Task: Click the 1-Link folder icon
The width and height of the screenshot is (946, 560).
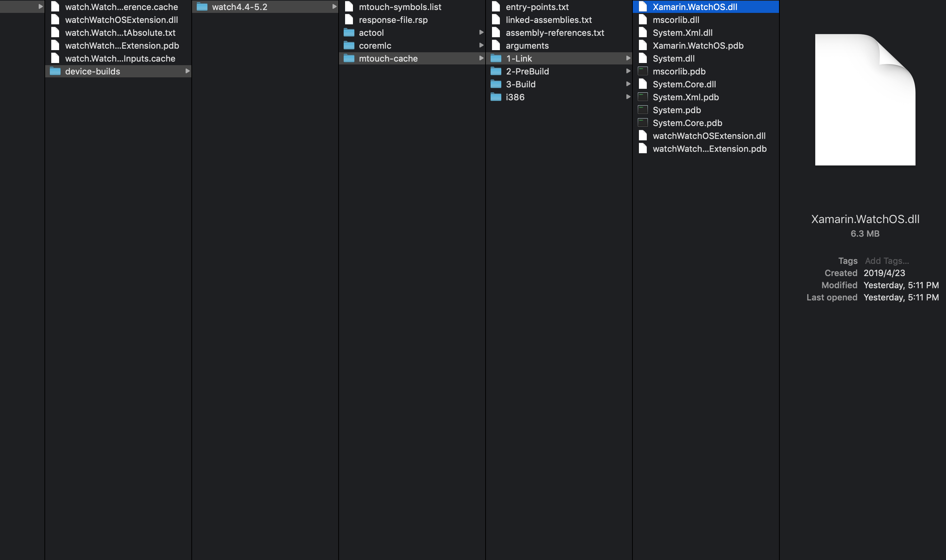Action: point(496,58)
